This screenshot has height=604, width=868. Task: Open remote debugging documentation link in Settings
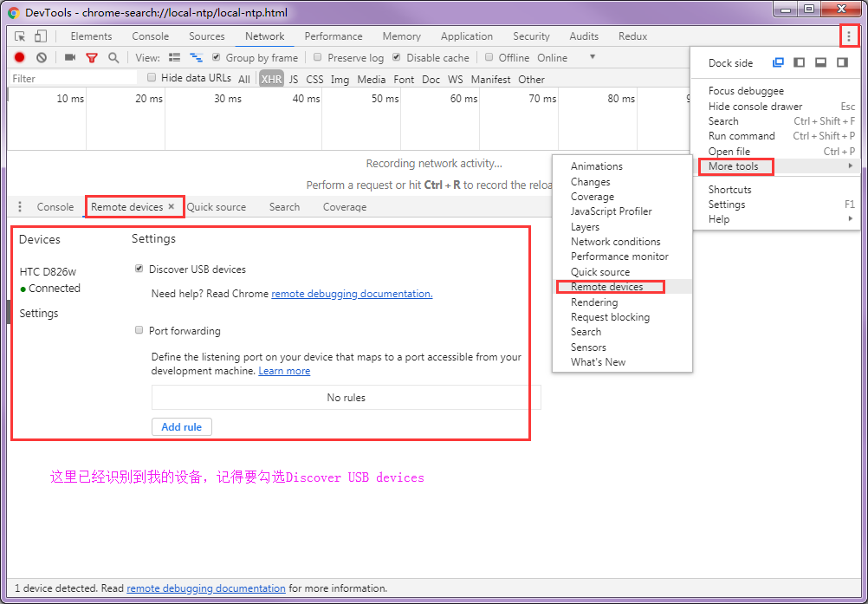pos(352,294)
